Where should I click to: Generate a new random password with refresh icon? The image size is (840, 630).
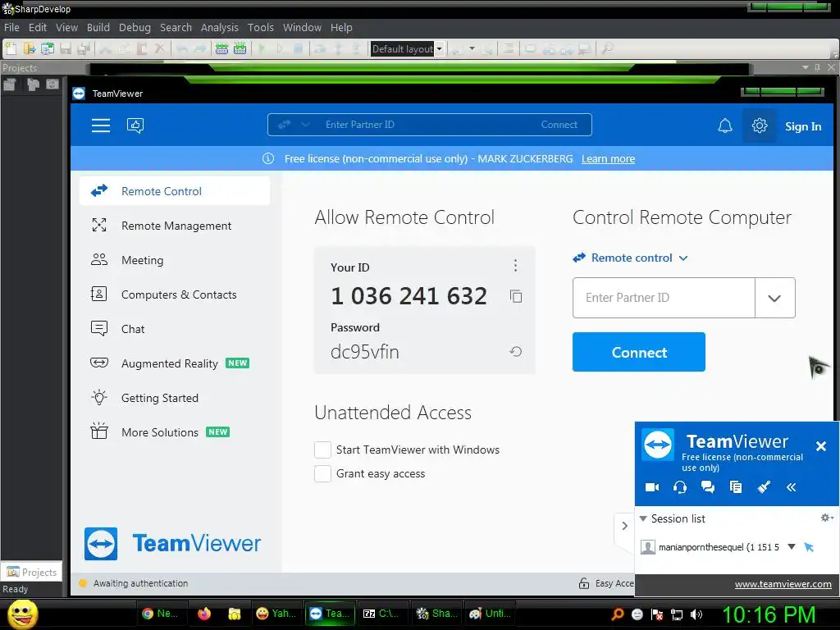515,351
